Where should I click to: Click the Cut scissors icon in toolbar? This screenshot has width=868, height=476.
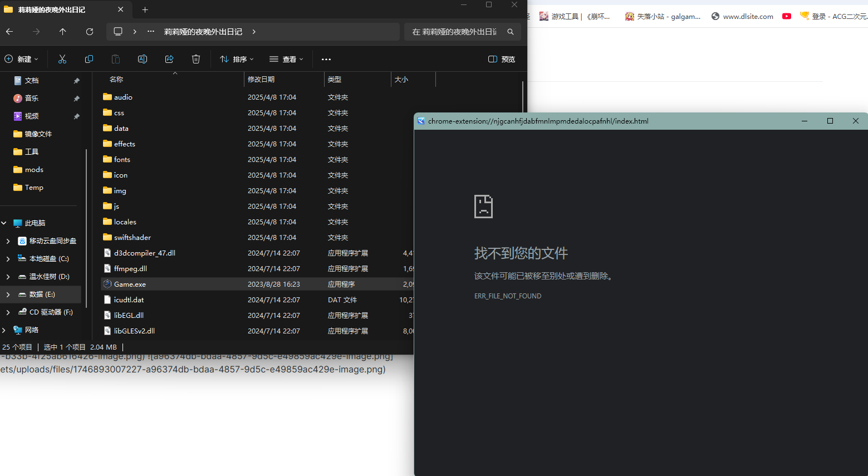(x=62, y=59)
